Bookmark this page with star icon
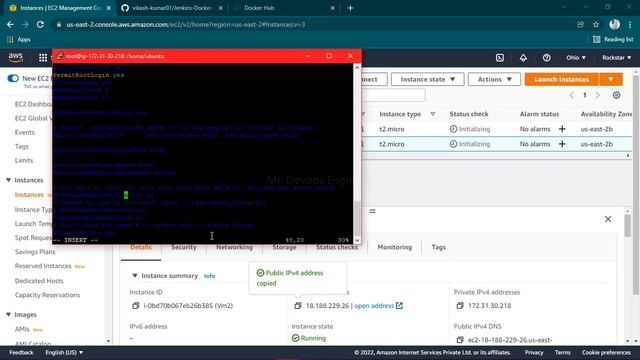Image resolution: width=640 pixels, height=360 pixels. click(596, 24)
